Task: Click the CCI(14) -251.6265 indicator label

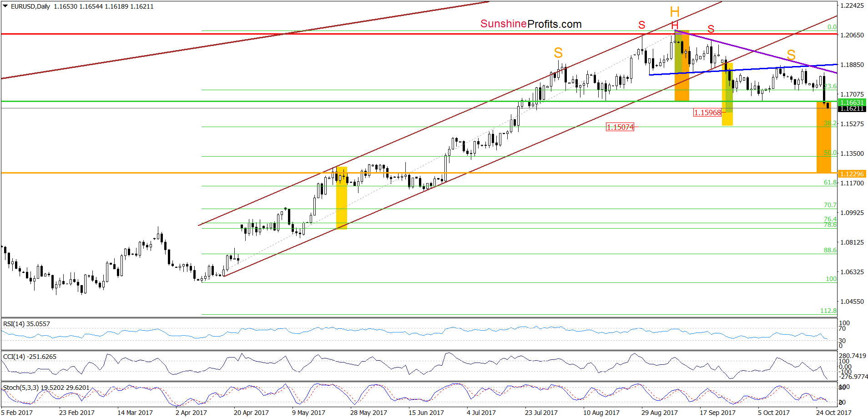Action: click(x=30, y=357)
